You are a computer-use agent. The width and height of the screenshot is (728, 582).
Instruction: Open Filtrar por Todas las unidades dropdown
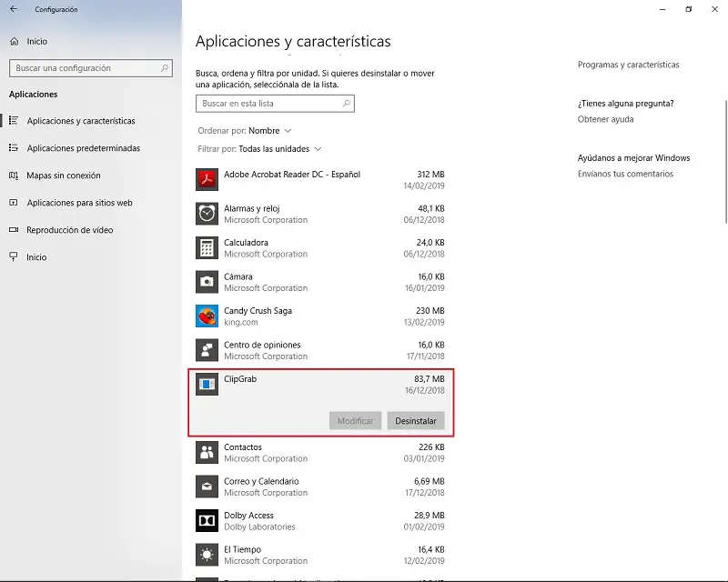(x=259, y=149)
